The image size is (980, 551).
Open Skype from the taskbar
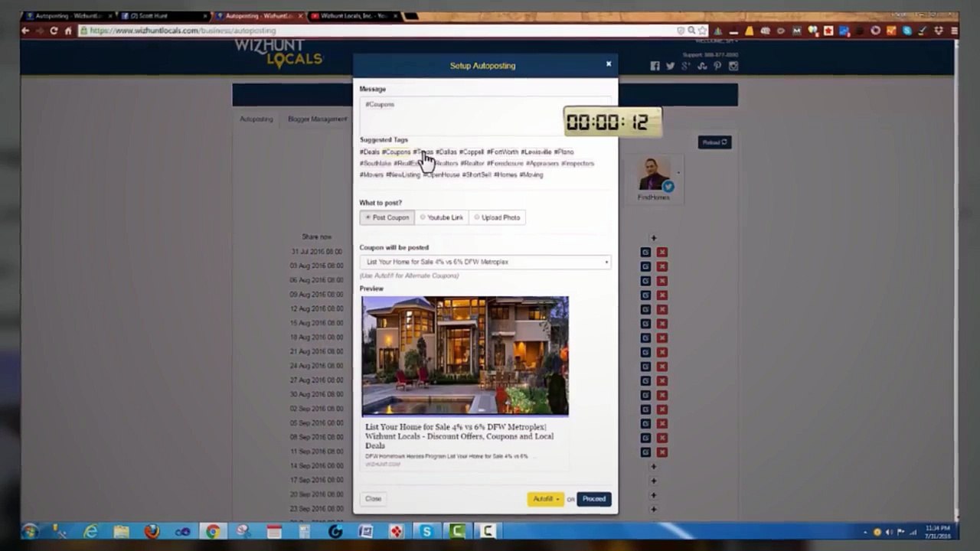coord(426,532)
